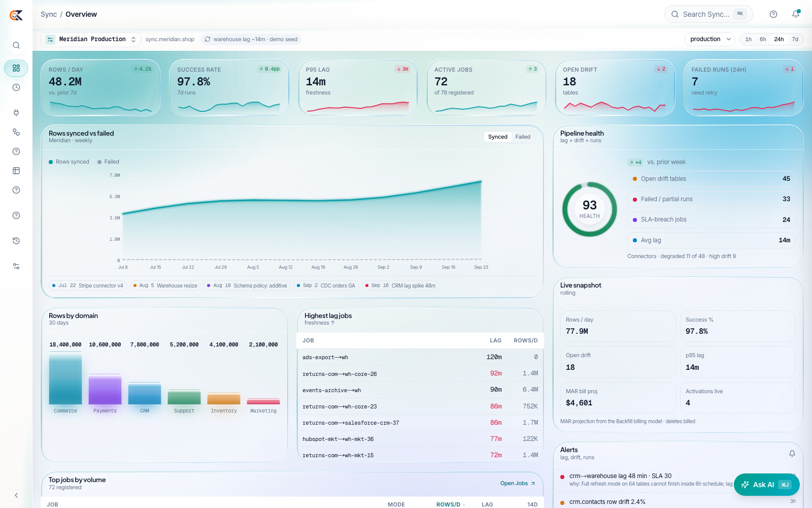Select the 24h time range

click(x=779, y=40)
